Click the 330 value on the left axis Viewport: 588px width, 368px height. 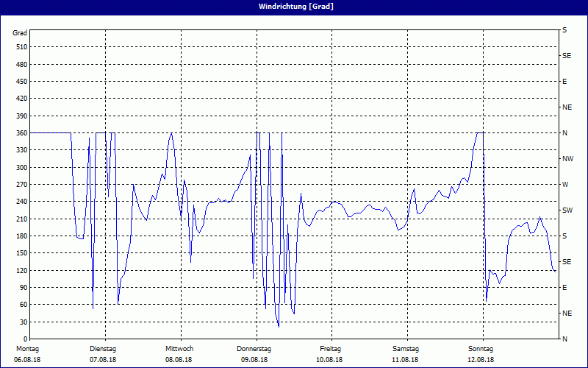pos(22,150)
